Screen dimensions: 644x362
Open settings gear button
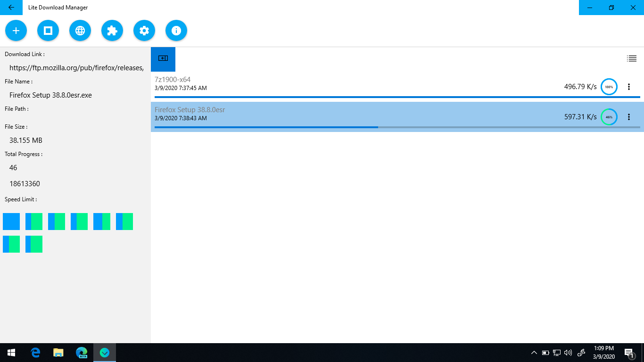pos(144,31)
